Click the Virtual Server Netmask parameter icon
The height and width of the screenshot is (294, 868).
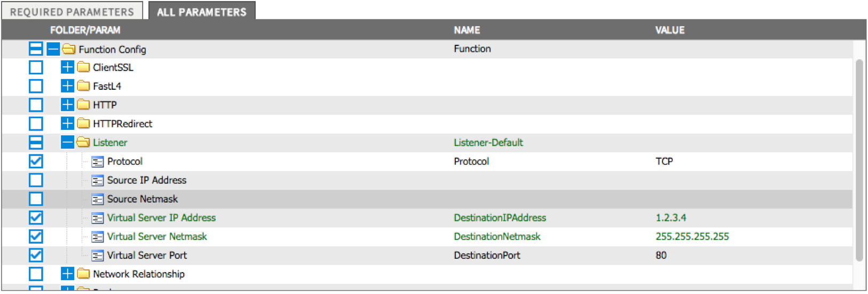(x=97, y=236)
